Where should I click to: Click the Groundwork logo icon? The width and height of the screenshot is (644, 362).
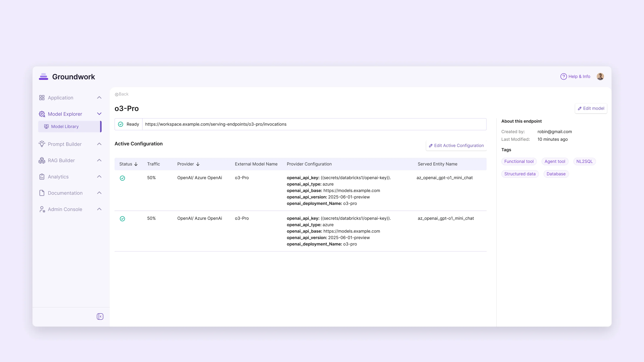pos(43,77)
